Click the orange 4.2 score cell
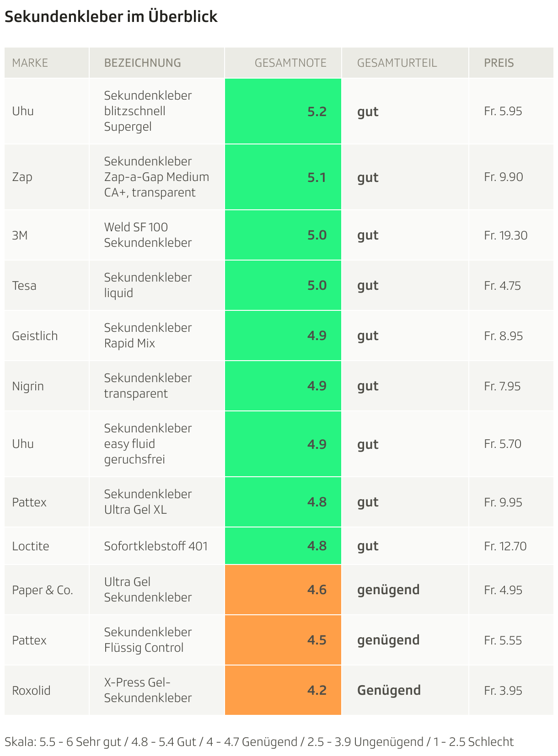 pyautogui.click(x=283, y=690)
